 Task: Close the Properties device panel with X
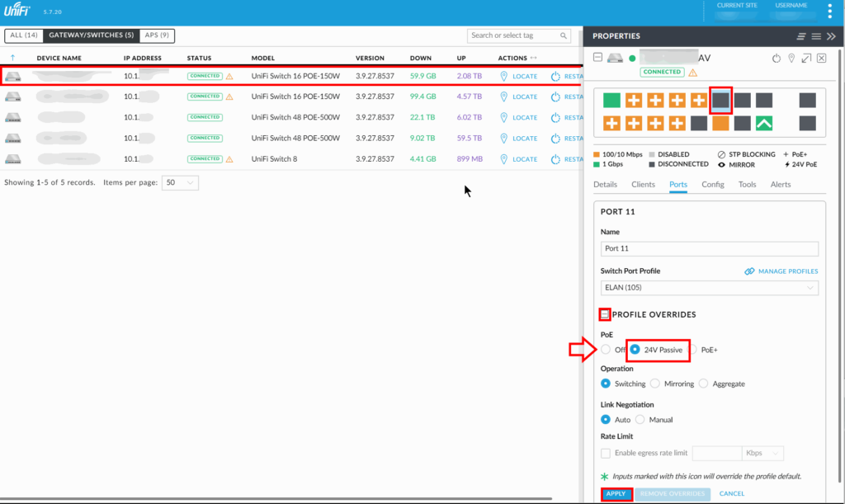(821, 58)
